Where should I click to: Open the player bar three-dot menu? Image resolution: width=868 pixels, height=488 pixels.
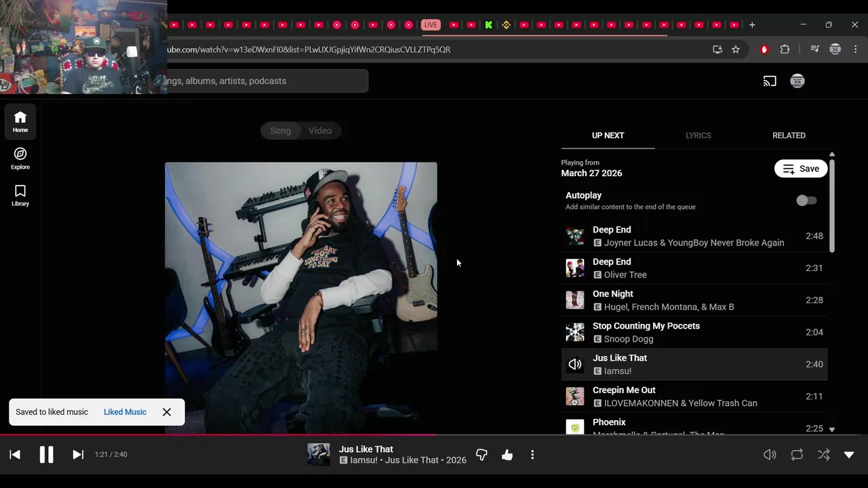(x=532, y=455)
